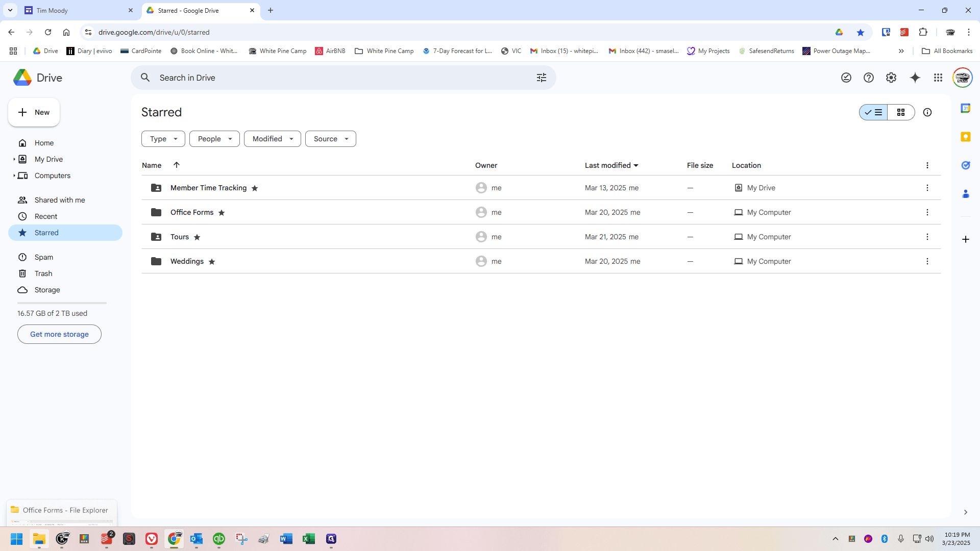Open Drive settings gear icon

click(891, 78)
